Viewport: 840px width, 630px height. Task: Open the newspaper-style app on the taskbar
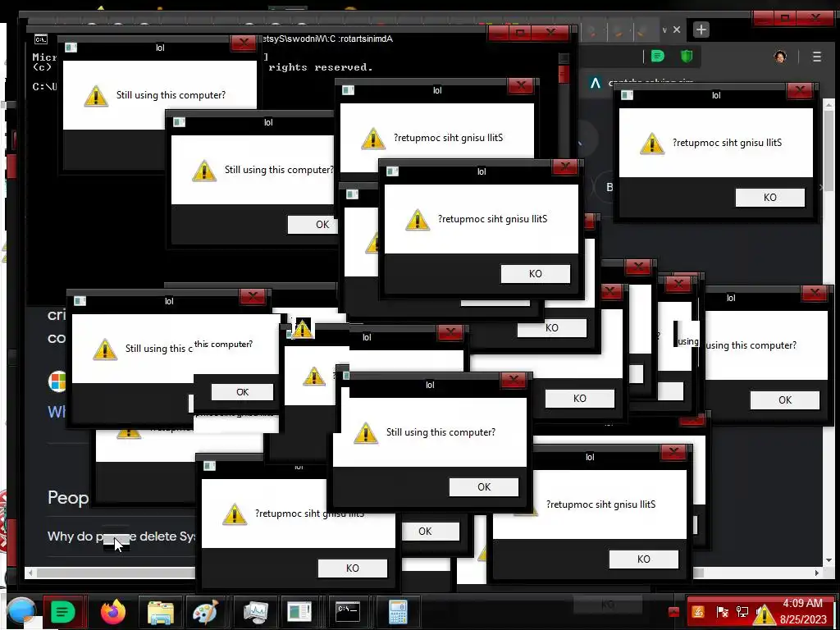click(x=299, y=612)
